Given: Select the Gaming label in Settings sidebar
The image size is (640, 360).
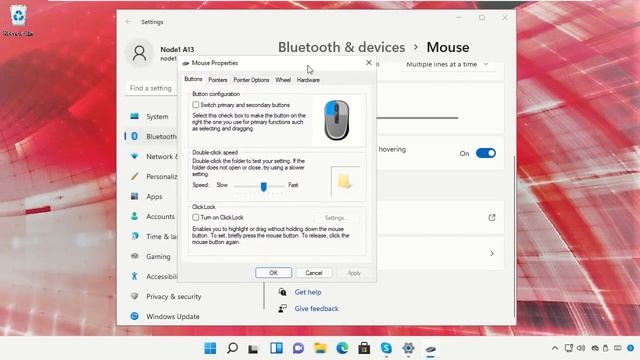Looking at the screenshot, I should point(158,256).
